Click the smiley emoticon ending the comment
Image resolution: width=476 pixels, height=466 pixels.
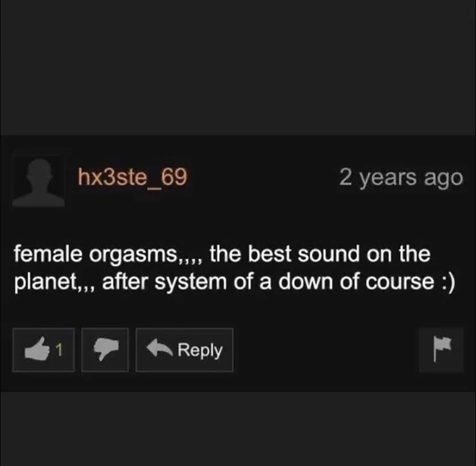tap(448, 283)
